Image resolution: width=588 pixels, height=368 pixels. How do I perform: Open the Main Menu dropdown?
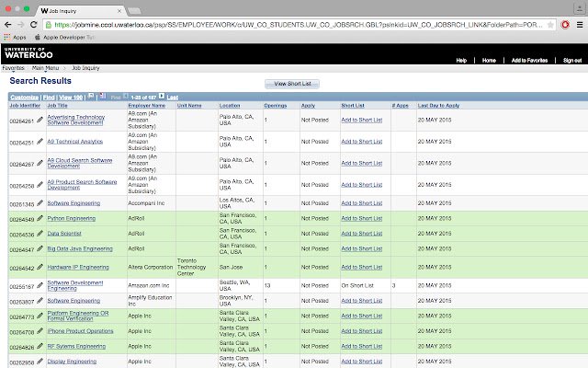[45, 68]
